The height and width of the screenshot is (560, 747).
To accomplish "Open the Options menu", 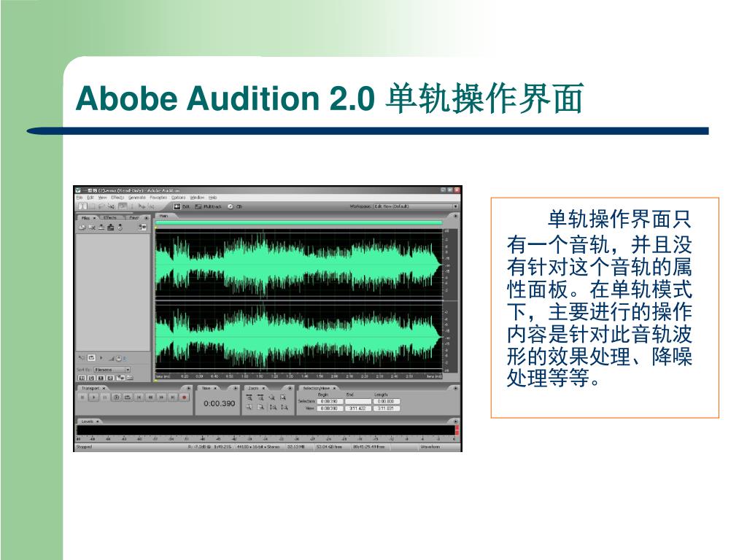I will click(178, 198).
